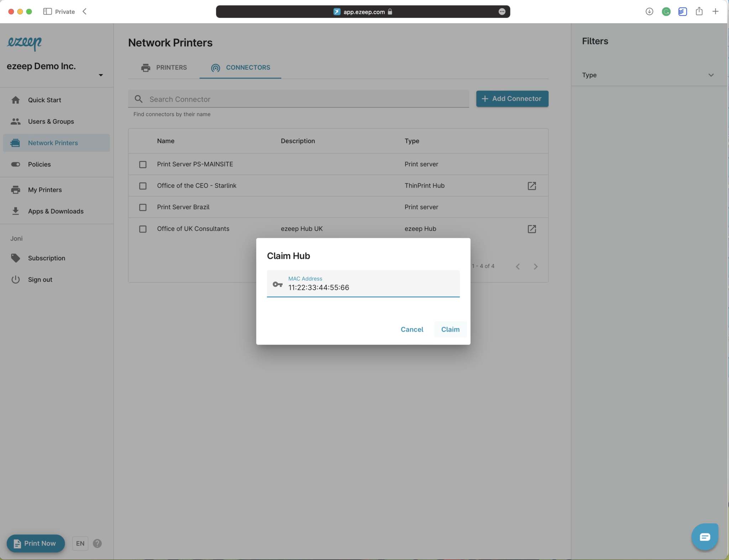Click the search magnifier icon
This screenshot has width=729, height=560.
point(138,99)
